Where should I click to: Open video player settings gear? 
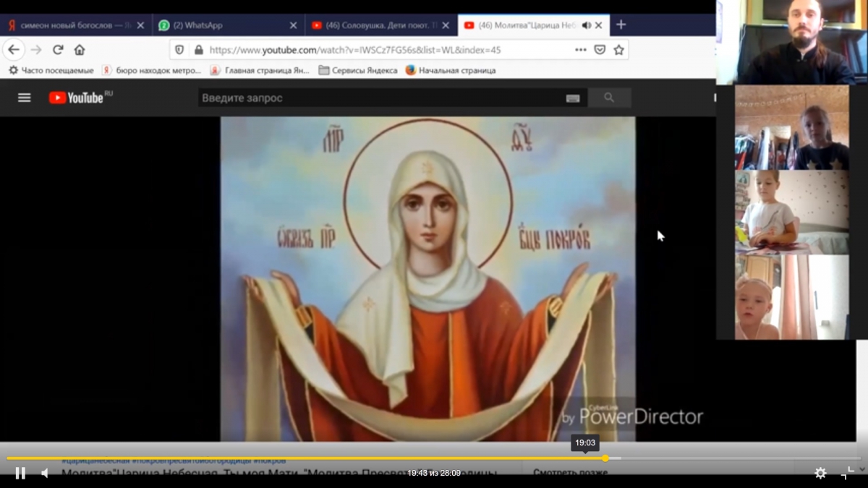(x=820, y=473)
